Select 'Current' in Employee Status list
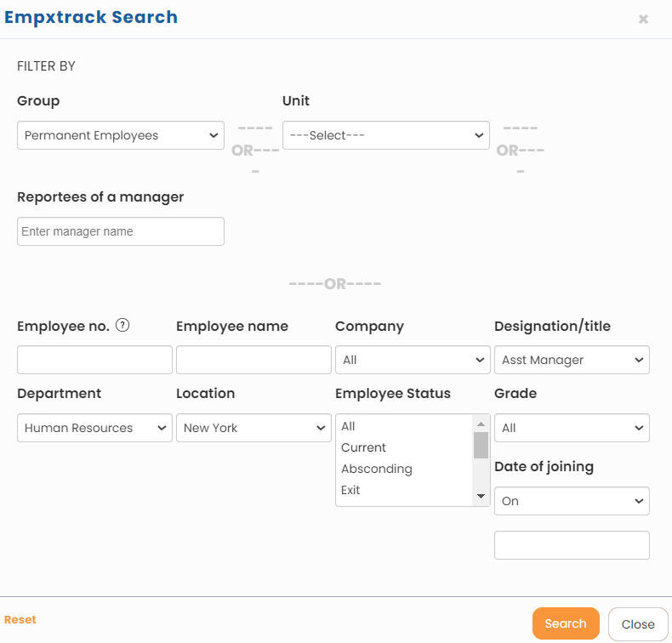 tap(364, 447)
